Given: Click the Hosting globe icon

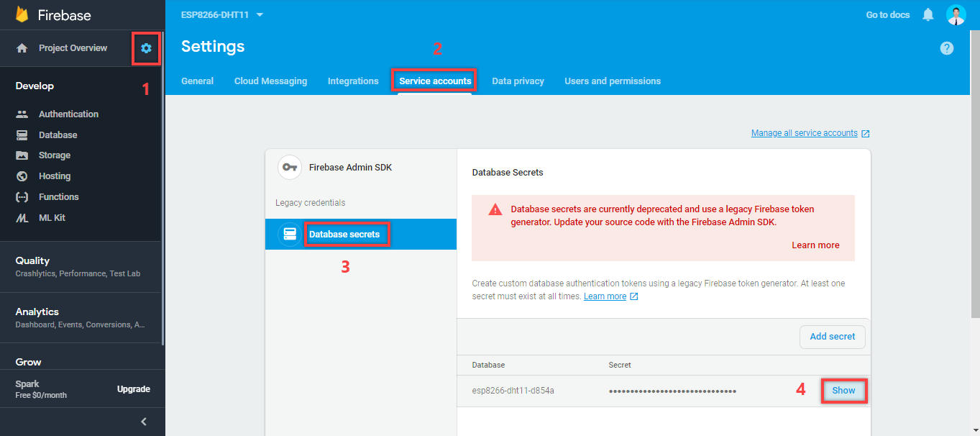Looking at the screenshot, I should click(22, 176).
